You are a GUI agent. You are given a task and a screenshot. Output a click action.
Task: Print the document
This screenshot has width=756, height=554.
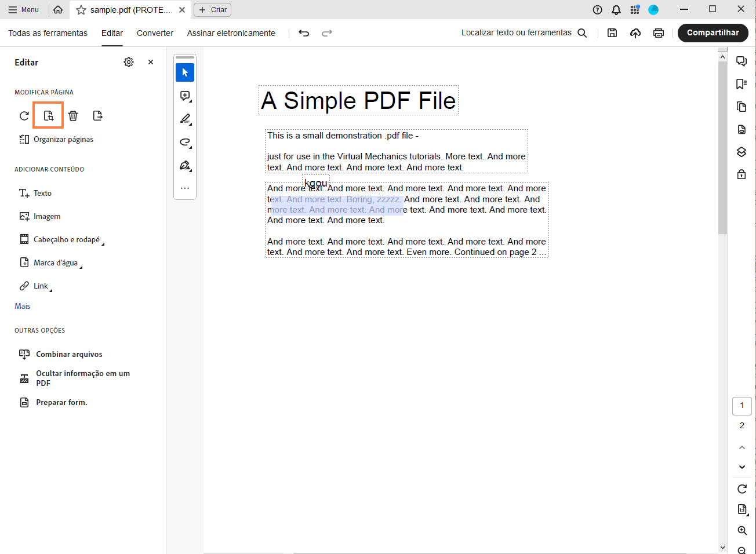tap(659, 33)
